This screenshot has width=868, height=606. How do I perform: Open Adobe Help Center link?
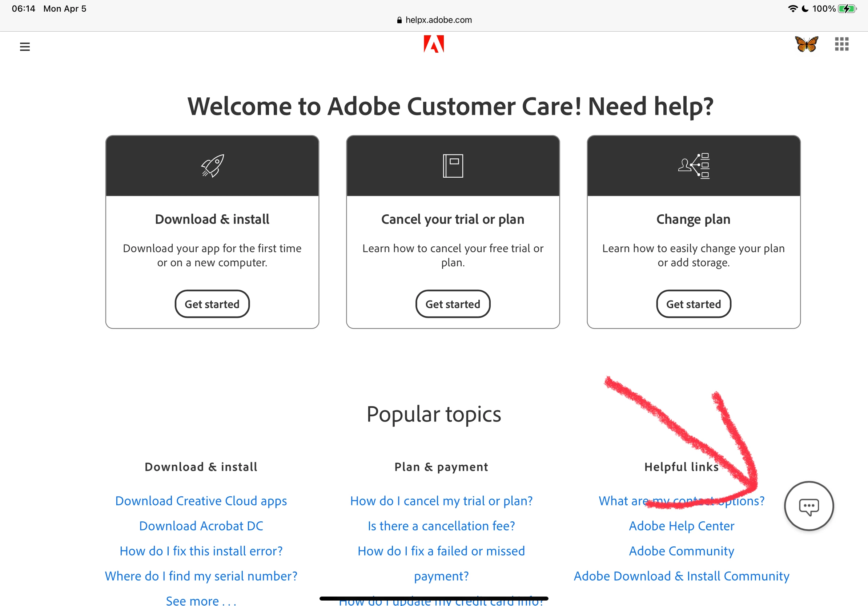click(681, 526)
